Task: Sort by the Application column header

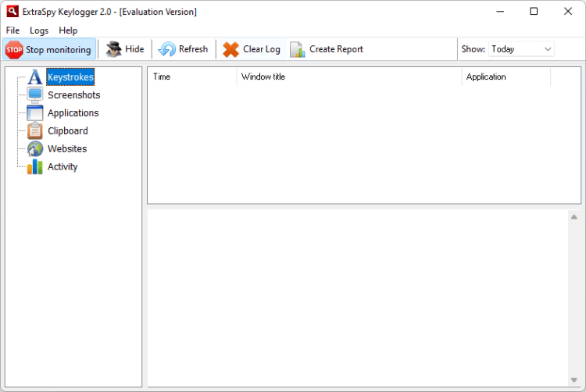Action: (x=506, y=77)
